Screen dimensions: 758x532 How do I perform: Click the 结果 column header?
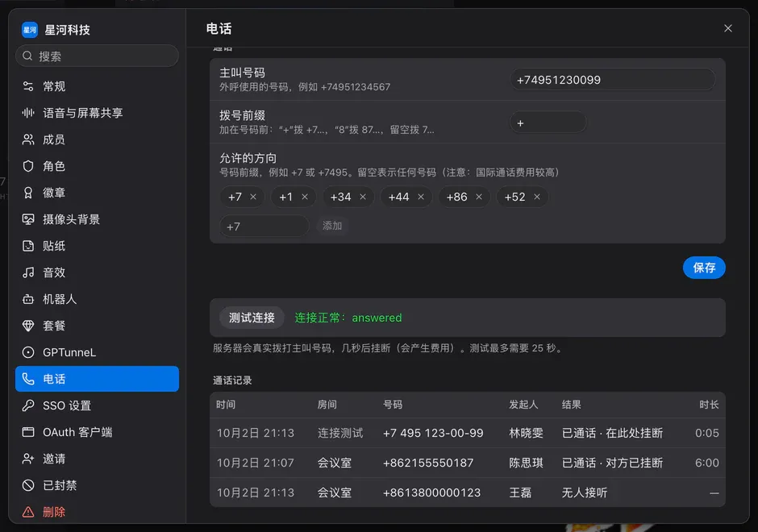572,405
